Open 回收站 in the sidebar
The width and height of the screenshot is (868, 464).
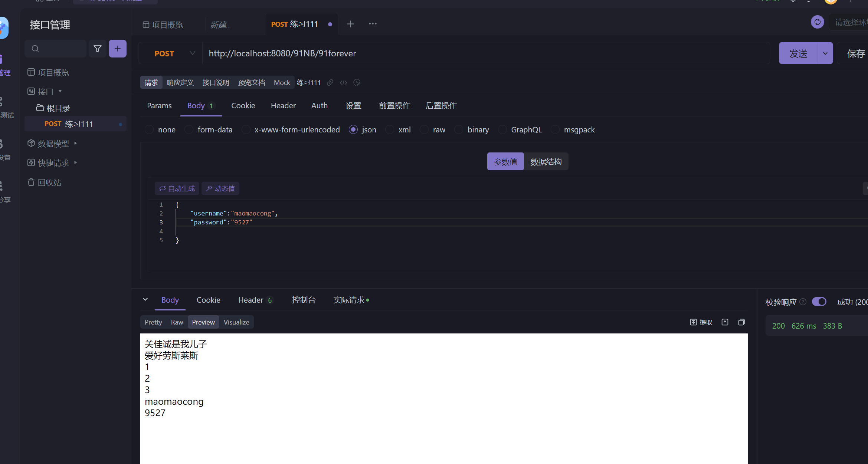(x=49, y=182)
